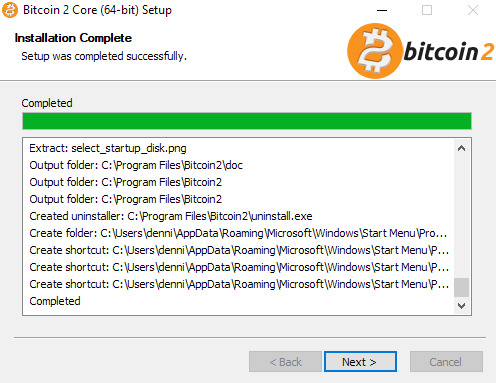The image size is (496, 383).
Task: Click the Next > button
Action: coord(360,362)
